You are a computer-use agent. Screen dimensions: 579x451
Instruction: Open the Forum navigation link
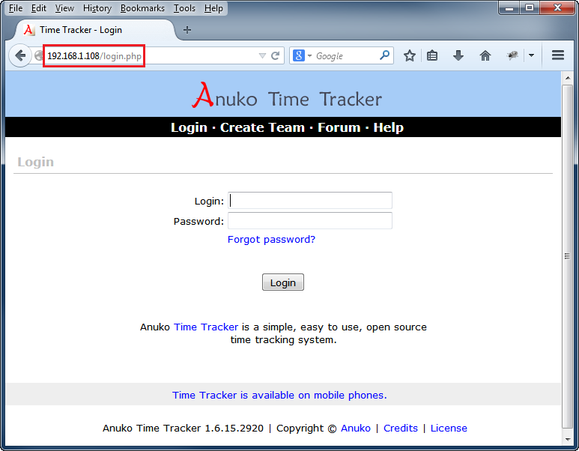339,127
